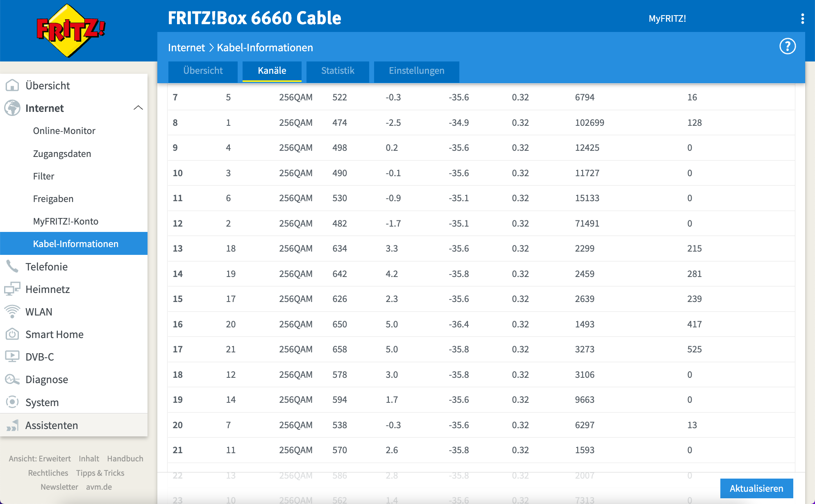
Task: Select the Kanäle tab
Action: click(272, 71)
